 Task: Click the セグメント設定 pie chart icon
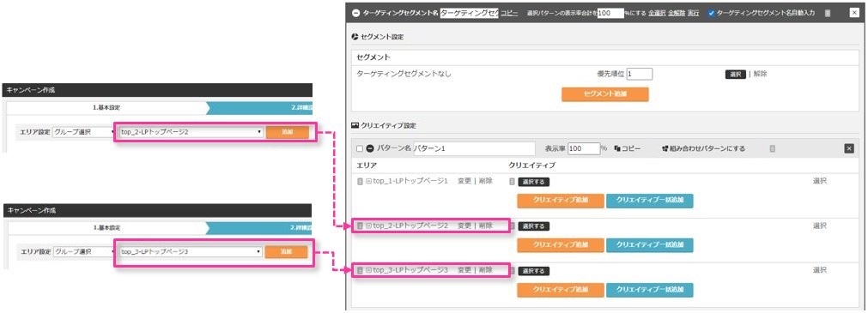355,37
